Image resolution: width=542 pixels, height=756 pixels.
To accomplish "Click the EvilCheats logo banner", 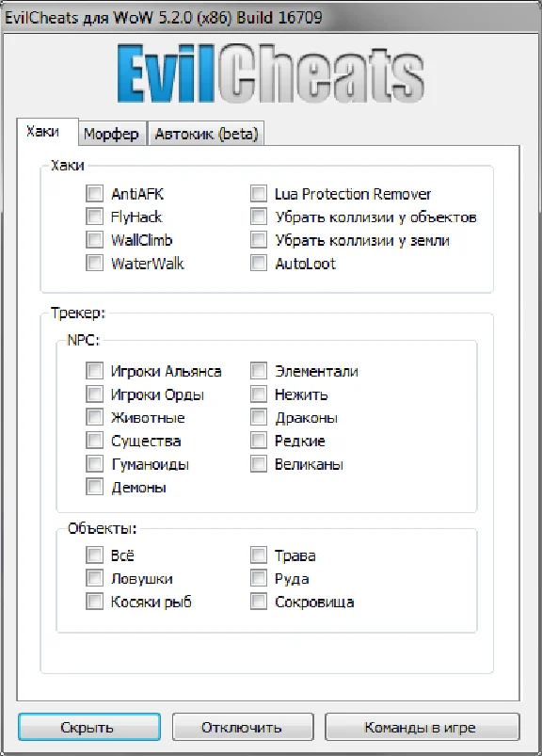I will point(271,73).
